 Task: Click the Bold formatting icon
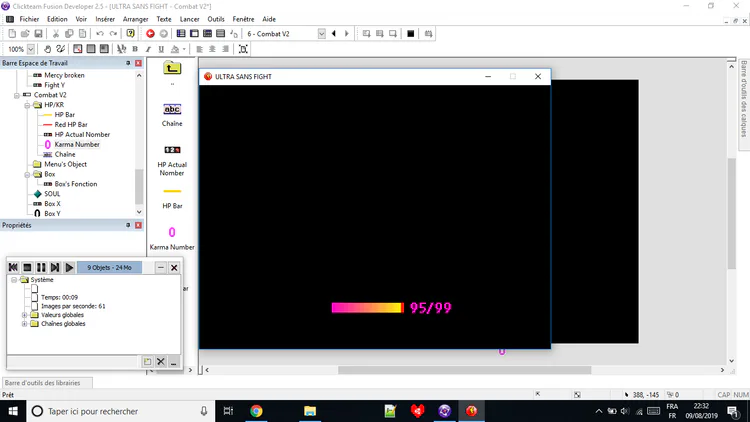(x=135, y=49)
